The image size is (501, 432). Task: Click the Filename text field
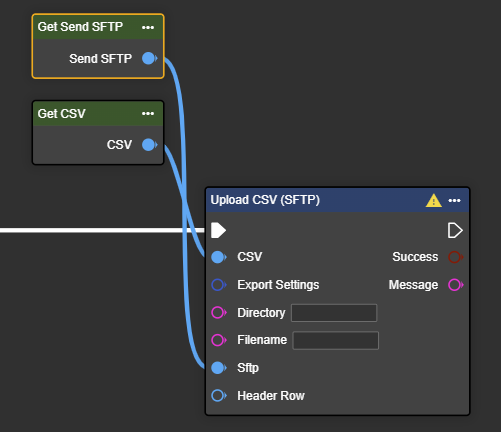pyautogui.click(x=335, y=340)
